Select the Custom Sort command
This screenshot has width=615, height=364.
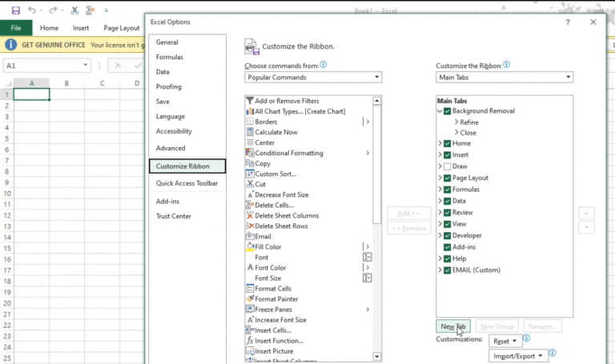click(x=308, y=174)
